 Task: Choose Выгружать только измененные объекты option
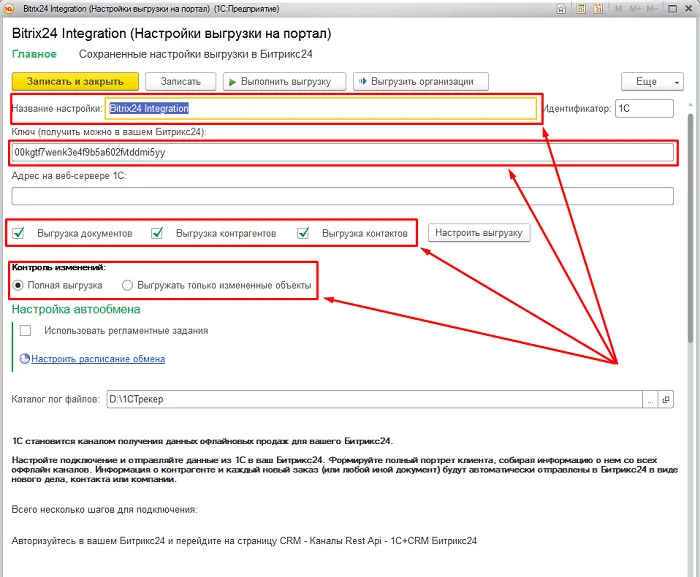coord(127,285)
